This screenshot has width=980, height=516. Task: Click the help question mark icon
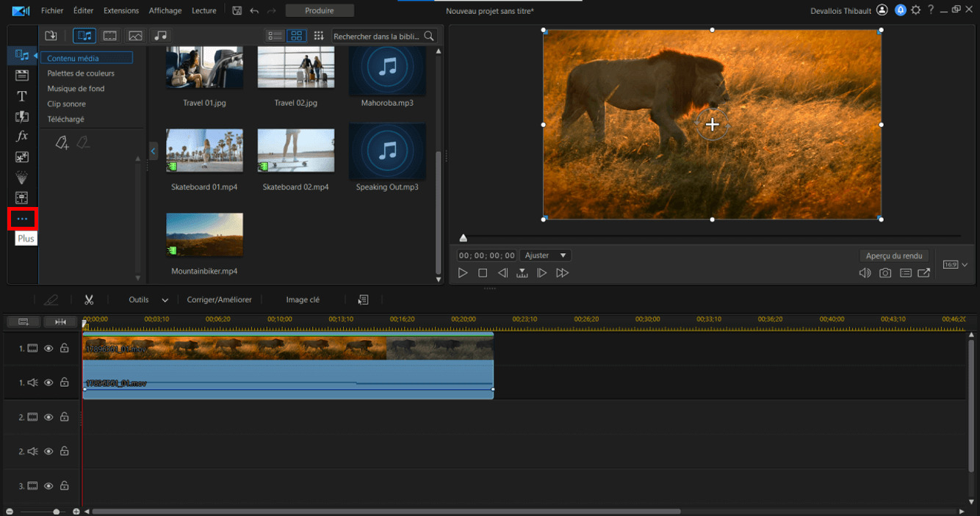point(931,10)
